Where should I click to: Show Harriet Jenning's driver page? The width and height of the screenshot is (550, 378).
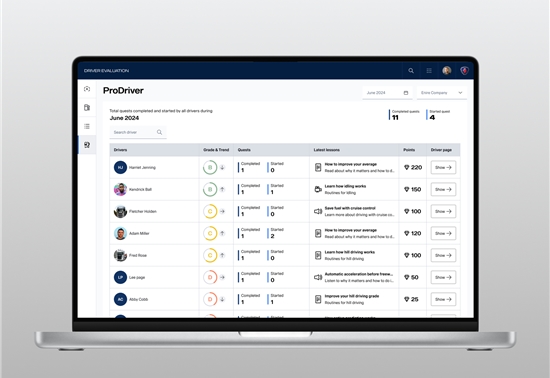click(443, 168)
